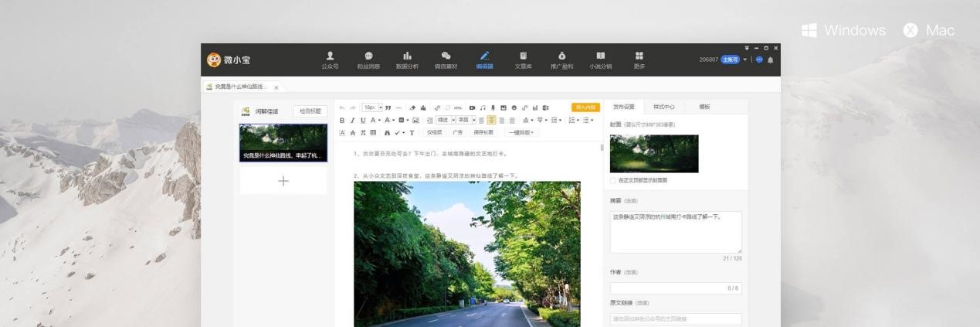The image size is (980, 327).
Task: Click the 作者 author input field
Action: [675, 288]
